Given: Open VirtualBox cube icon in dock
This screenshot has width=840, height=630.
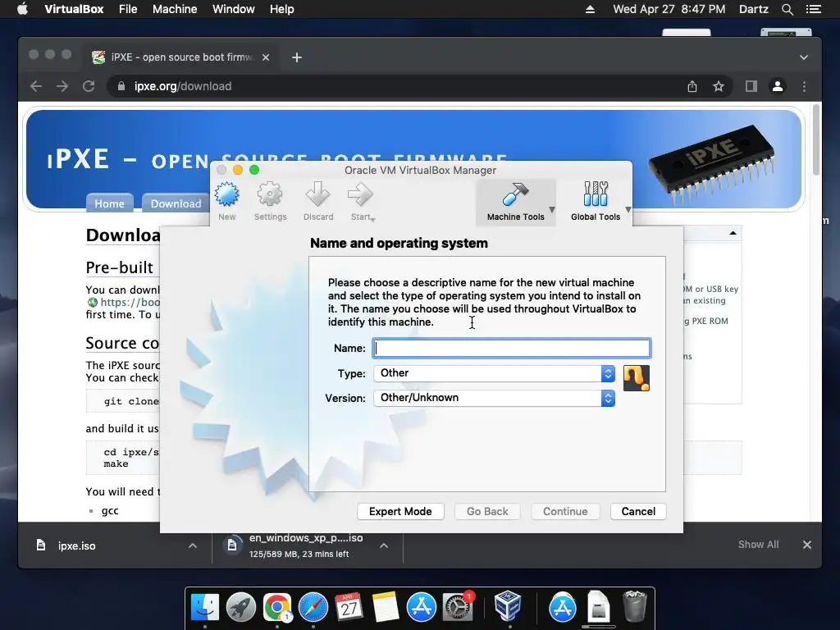Looking at the screenshot, I should [x=507, y=606].
